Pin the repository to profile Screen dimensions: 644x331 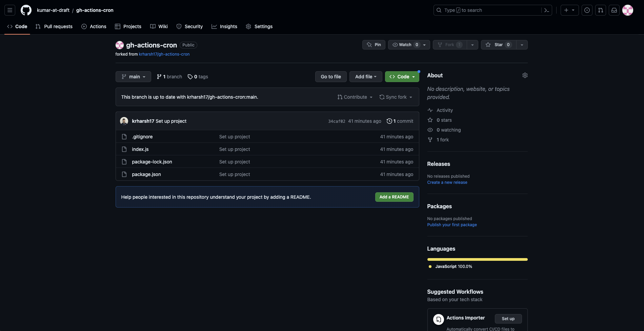point(374,45)
